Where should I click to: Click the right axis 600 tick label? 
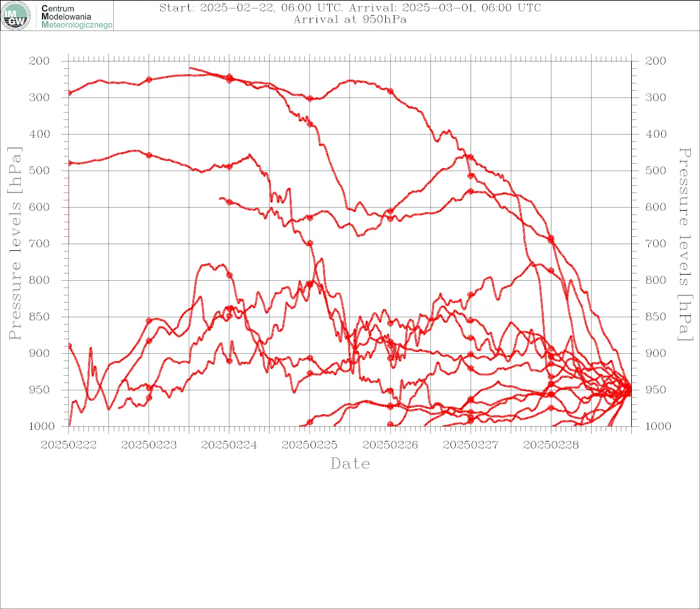point(656,207)
